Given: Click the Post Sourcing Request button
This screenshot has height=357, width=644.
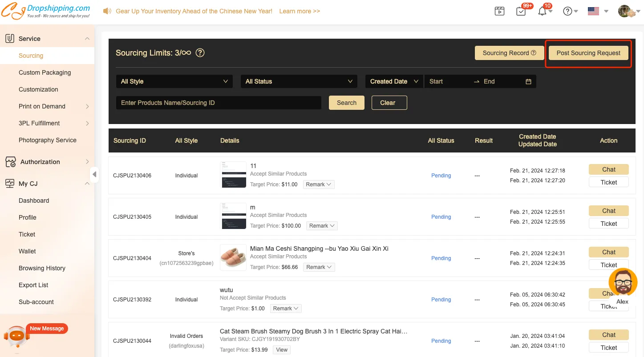Looking at the screenshot, I should [588, 53].
